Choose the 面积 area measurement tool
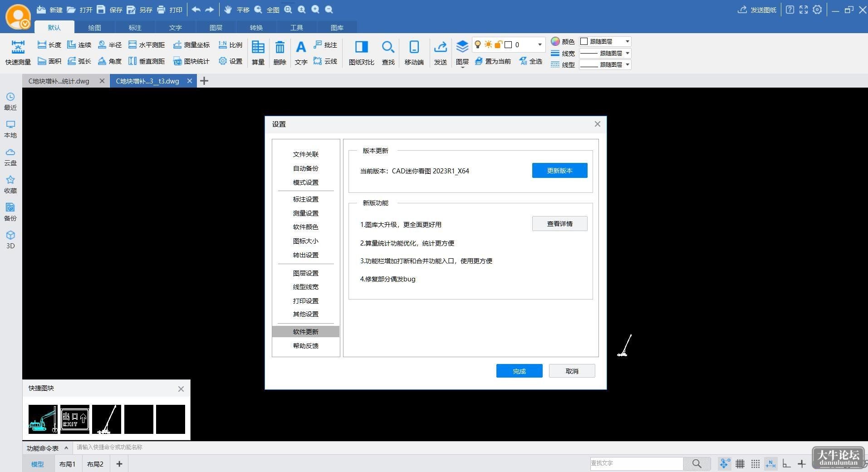 click(49, 61)
